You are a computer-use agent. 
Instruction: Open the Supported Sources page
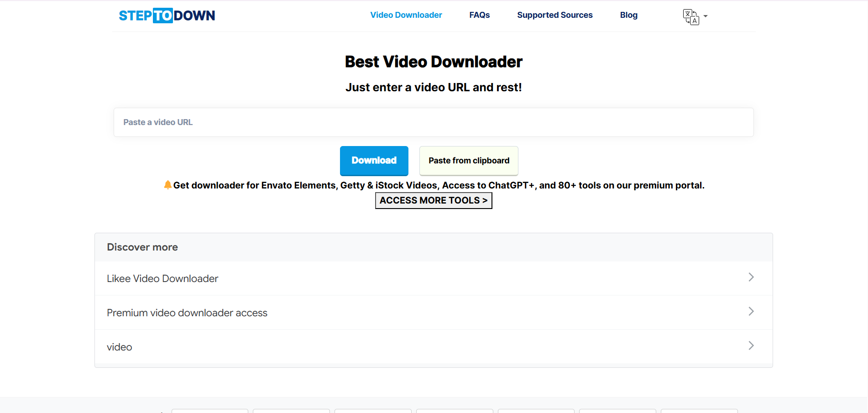[x=554, y=15]
